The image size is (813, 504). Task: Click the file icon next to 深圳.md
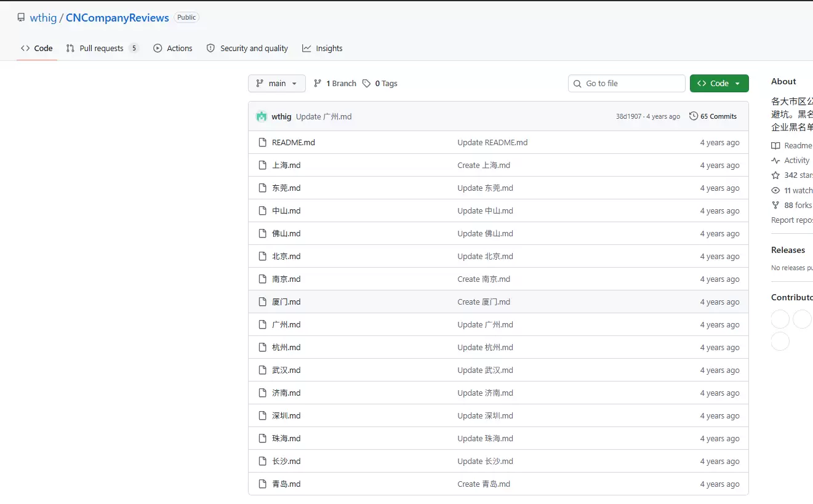(262, 416)
